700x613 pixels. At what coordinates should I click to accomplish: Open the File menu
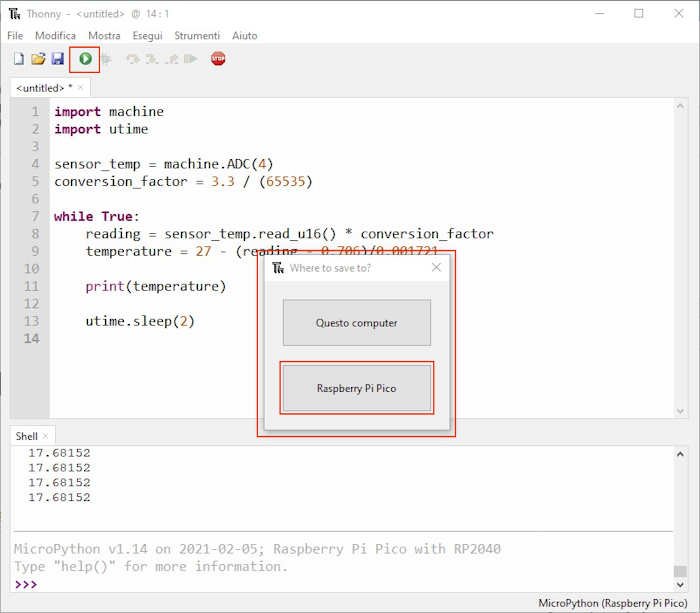click(x=15, y=35)
